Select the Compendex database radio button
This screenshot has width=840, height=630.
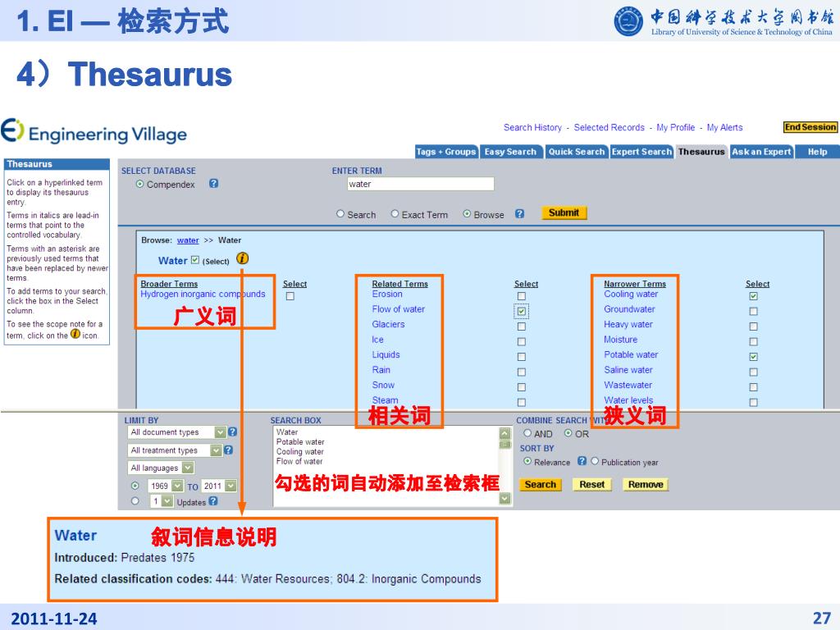point(139,184)
